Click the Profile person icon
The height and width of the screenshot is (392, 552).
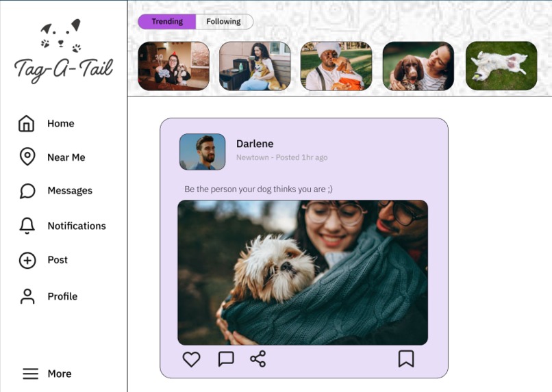pos(27,296)
